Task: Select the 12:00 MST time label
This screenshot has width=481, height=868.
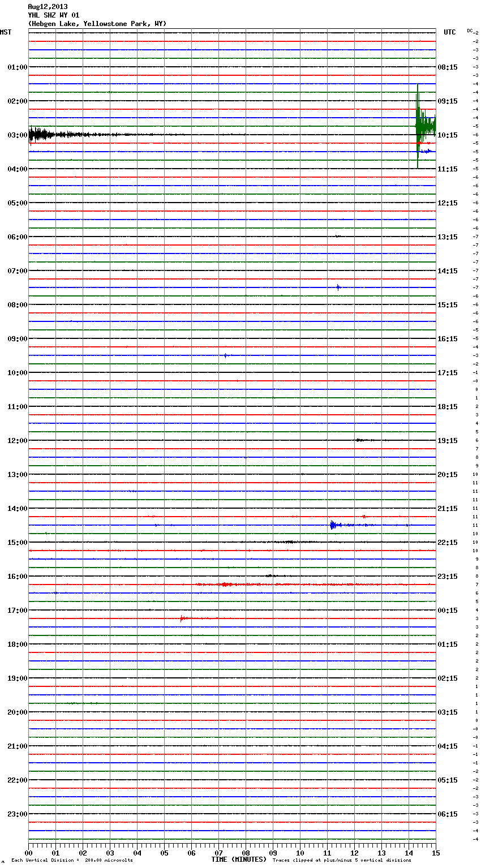Action: pyautogui.click(x=18, y=441)
